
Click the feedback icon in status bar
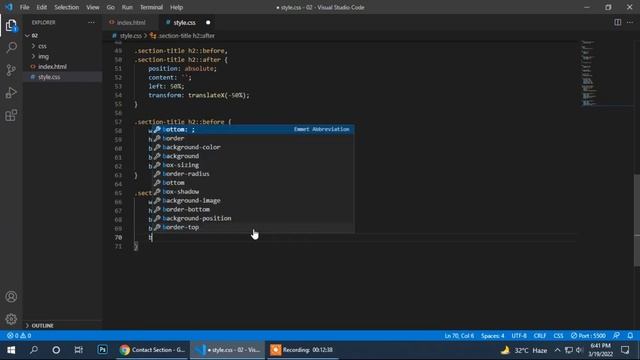click(x=616, y=336)
